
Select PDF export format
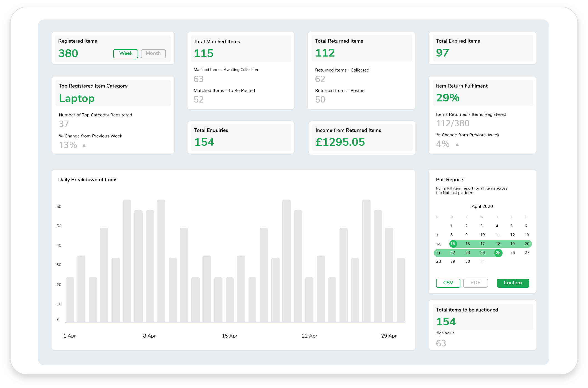pos(476,283)
